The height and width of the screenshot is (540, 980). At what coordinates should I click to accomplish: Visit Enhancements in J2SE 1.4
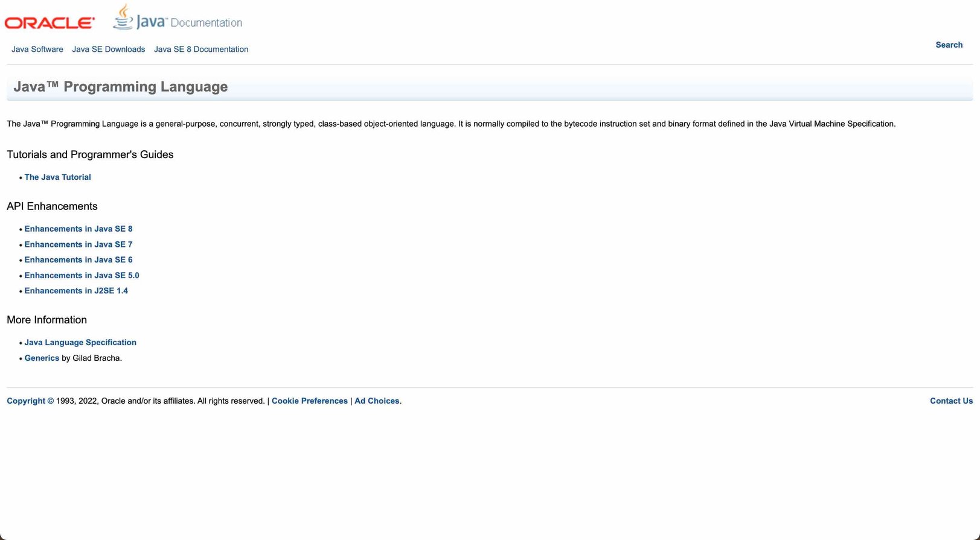76,291
